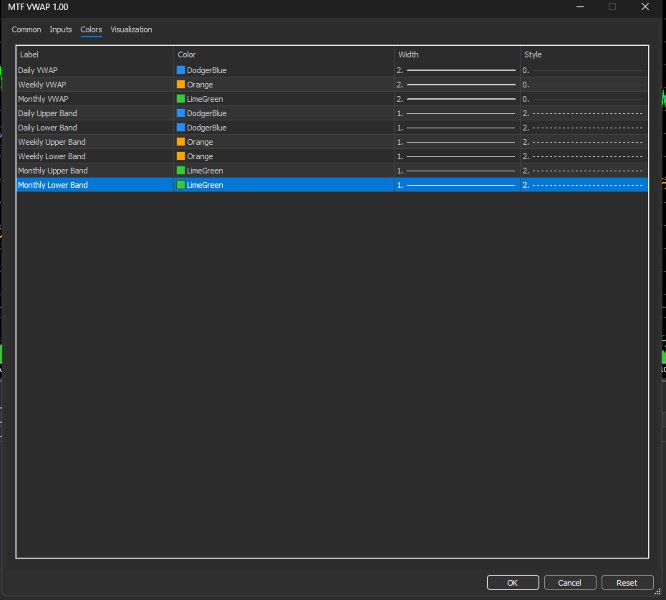This screenshot has height=600, width=666.
Task: Open width selector for Daily Upper Band
Action: [x=457, y=113]
